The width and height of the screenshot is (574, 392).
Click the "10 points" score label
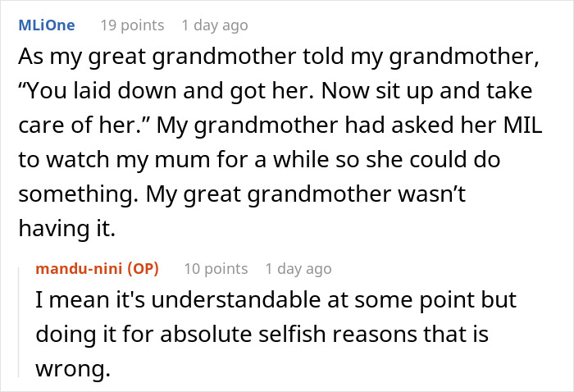216,268
